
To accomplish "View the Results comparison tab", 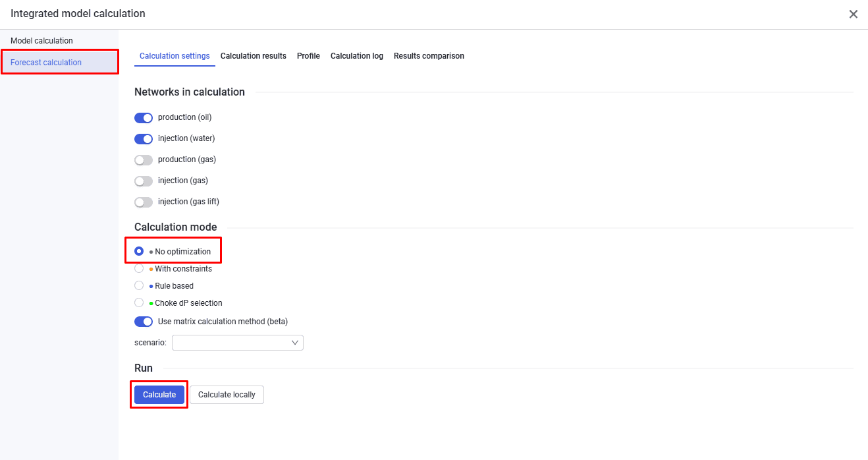I will coord(429,56).
